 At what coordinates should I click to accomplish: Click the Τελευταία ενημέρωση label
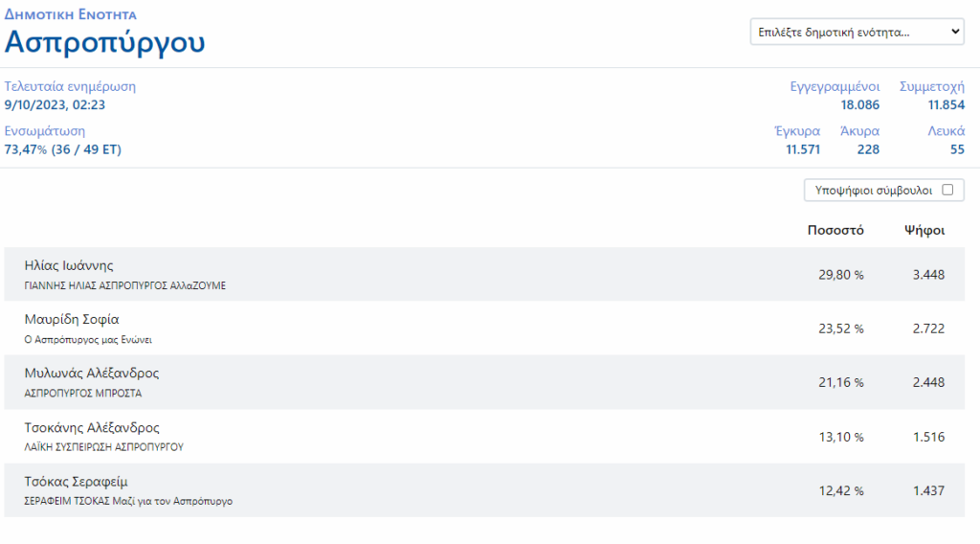click(x=70, y=86)
